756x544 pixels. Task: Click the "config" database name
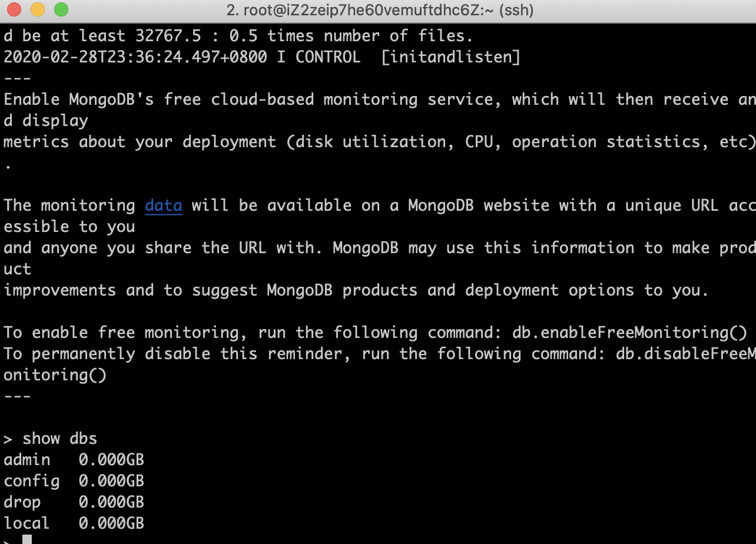31,481
